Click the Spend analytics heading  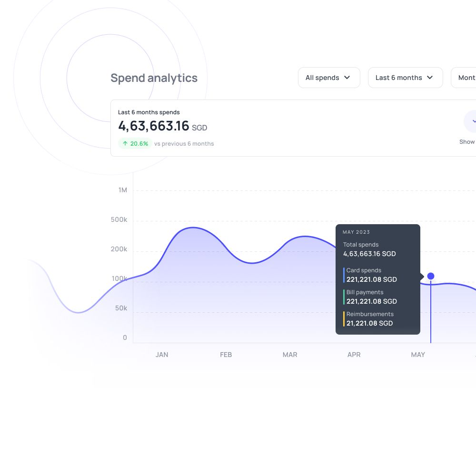click(154, 78)
